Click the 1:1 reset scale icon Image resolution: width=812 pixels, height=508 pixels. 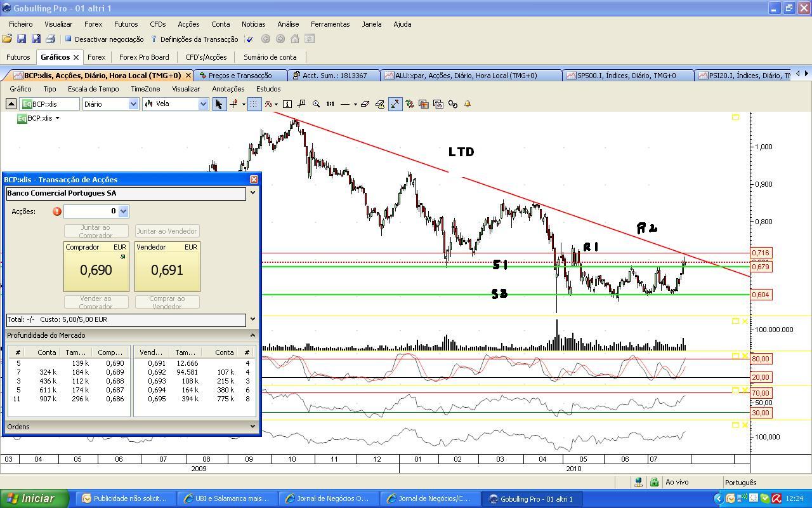coord(331,104)
